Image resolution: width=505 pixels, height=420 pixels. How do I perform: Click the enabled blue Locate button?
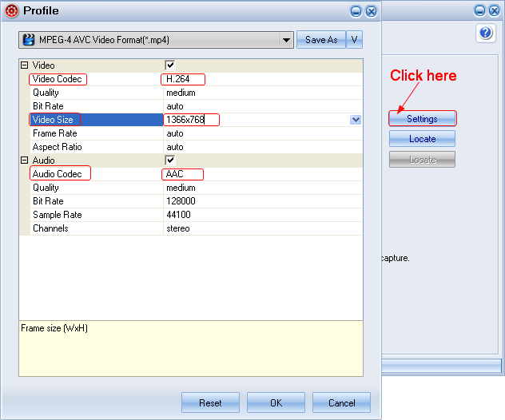422,139
